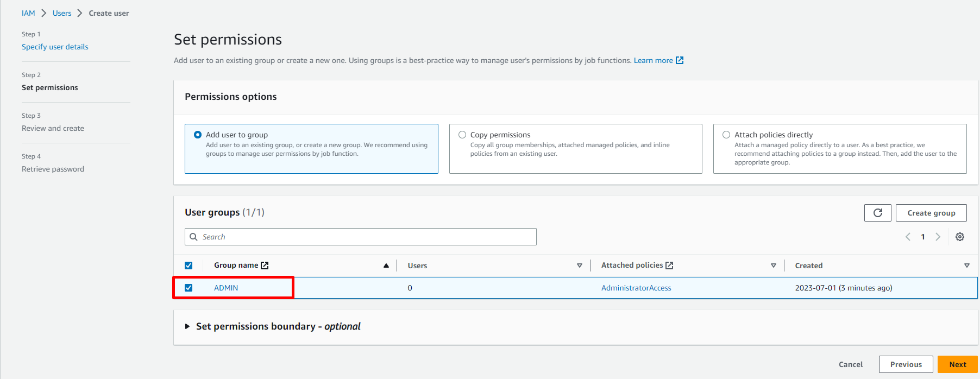This screenshot has width=980, height=379.
Task: Click the refresh user groups icon button
Action: 877,213
